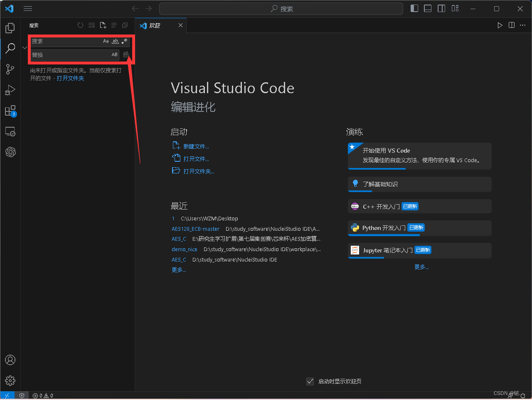
Task: Toggle preserve case in replace box
Action: click(114, 54)
